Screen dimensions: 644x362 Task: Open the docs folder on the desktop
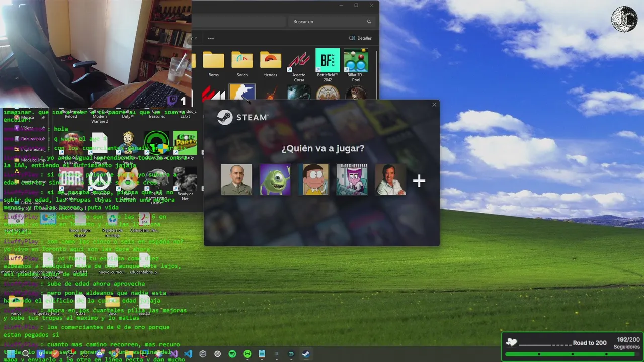112,305
